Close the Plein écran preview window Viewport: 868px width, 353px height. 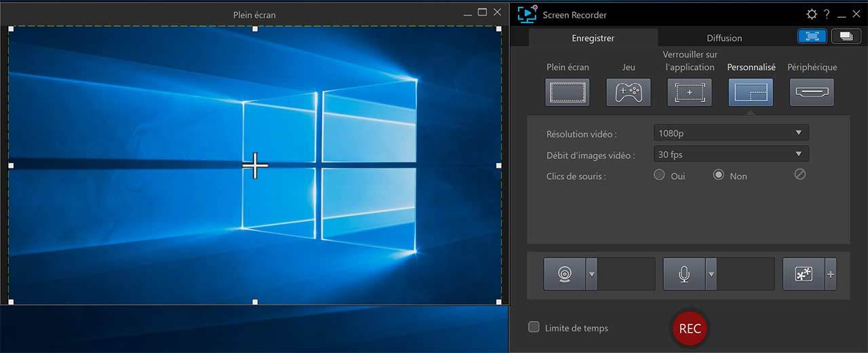click(498, 12)
